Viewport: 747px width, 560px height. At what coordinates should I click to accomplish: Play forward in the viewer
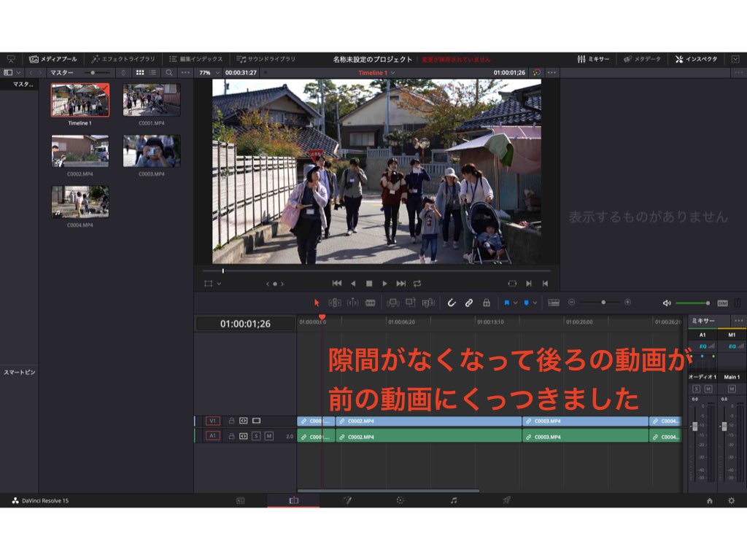(x=385, y=284)
